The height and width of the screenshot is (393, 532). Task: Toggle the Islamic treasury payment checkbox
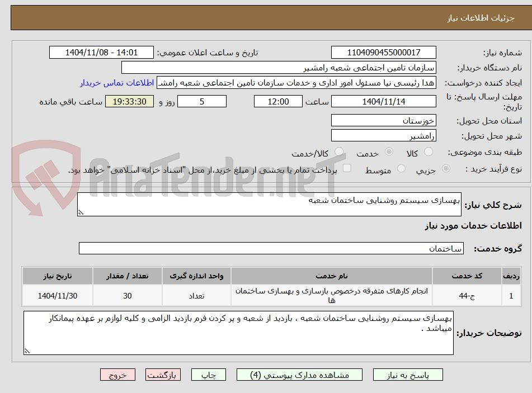click(x=347, y=168)
